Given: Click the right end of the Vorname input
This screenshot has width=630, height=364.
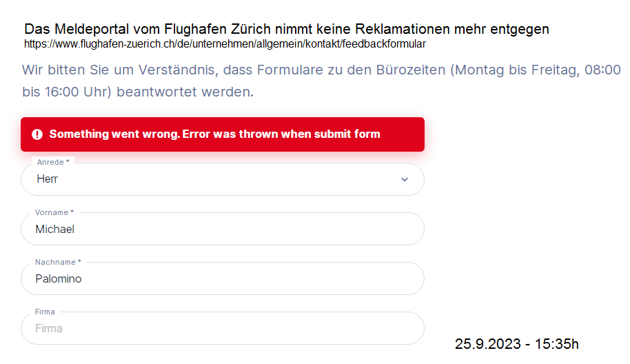Looking at the screenshot, I should (x=407, y=229).
